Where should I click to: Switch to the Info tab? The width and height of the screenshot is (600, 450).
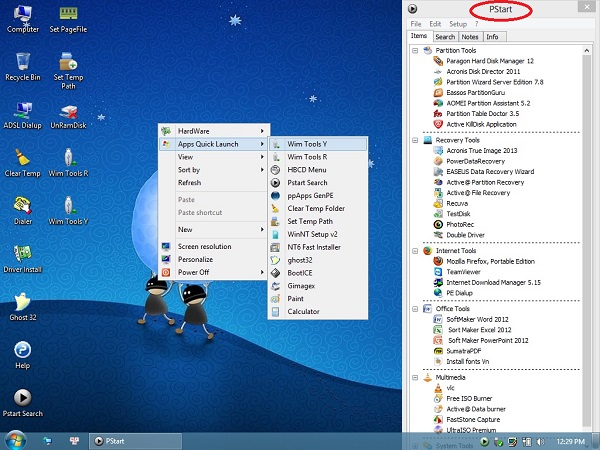[492, 37]
